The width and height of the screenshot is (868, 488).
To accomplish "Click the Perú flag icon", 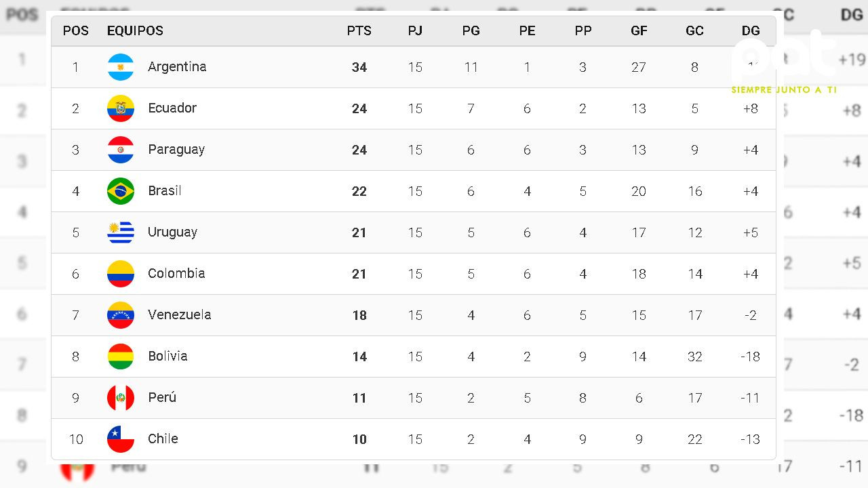I will pyautogui.click(x=121, y=398).
